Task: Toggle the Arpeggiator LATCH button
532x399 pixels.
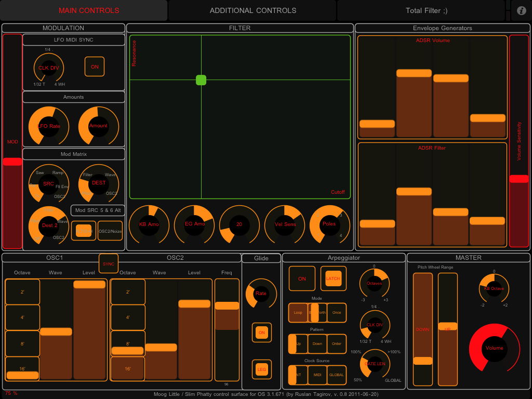Action: [333, 278]
